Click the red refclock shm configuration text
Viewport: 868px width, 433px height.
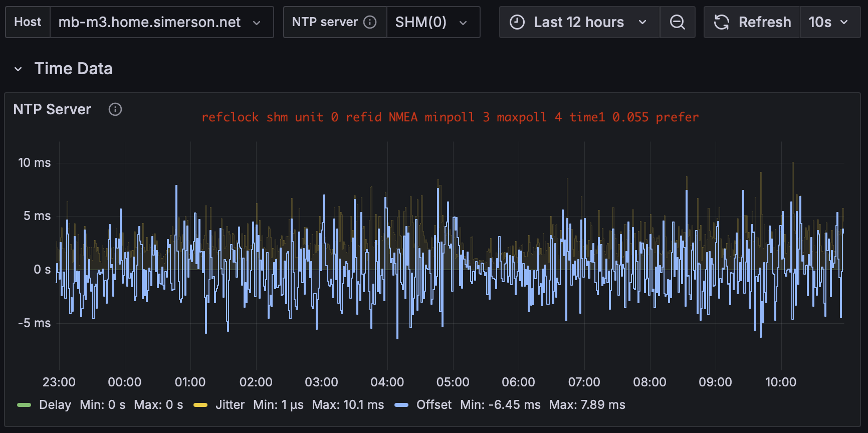pyautogui.click(x=450, y=117)
